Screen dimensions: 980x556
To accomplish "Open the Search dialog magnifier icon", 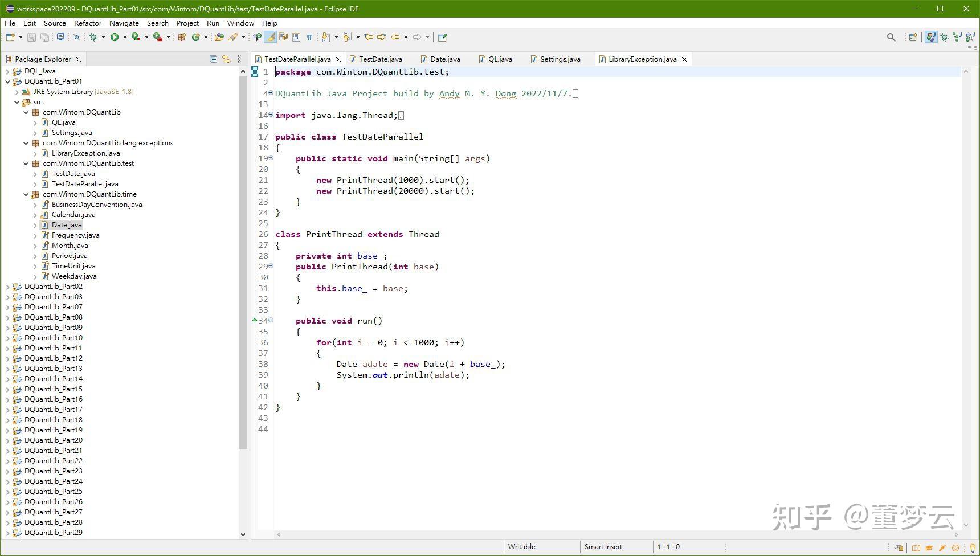I will click(891, 37).
